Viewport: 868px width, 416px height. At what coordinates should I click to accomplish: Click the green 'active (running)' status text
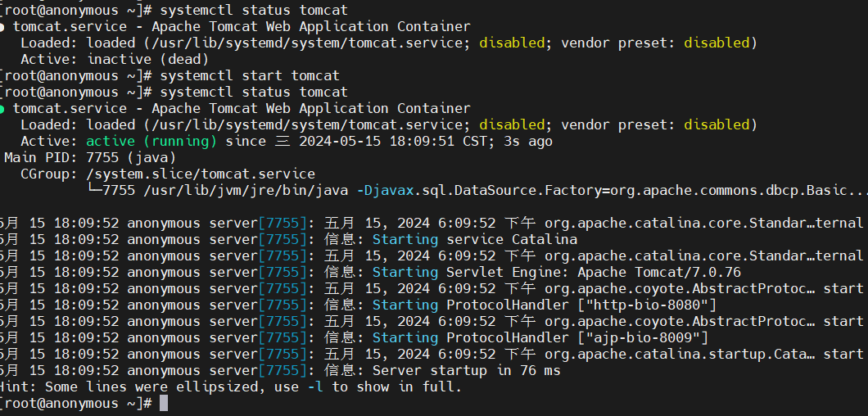point(151,141)
